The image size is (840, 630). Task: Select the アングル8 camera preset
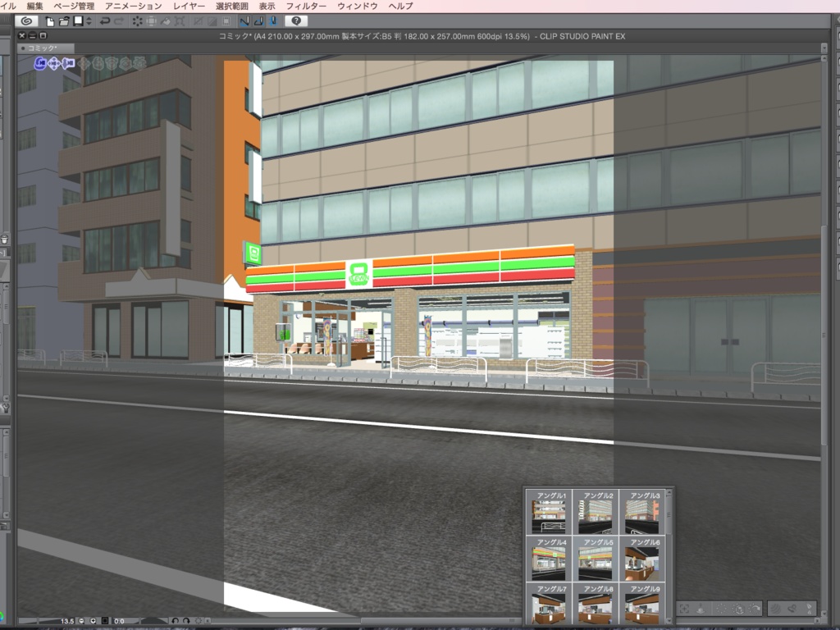coord(596,604)
